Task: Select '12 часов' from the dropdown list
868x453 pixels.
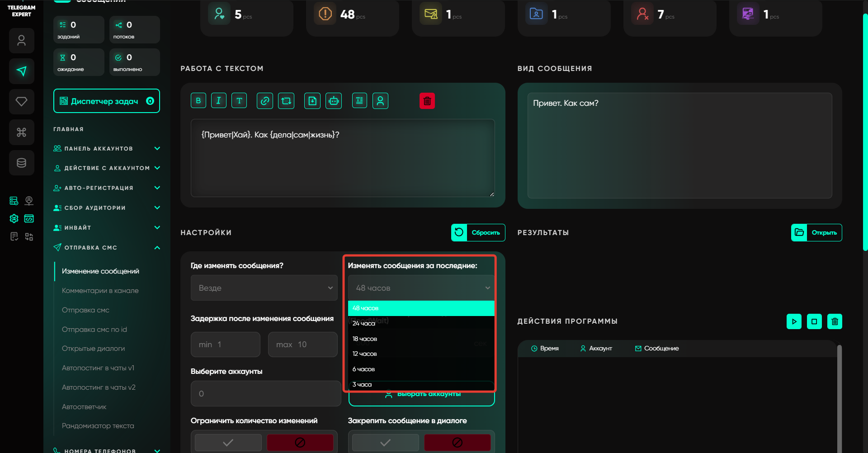Action: (x=365, y=354)
